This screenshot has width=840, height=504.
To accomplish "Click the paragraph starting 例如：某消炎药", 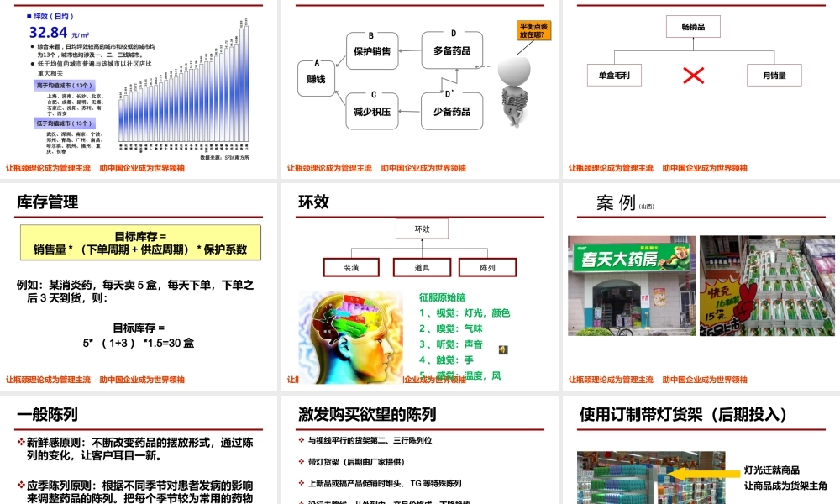I will (135, 291).
